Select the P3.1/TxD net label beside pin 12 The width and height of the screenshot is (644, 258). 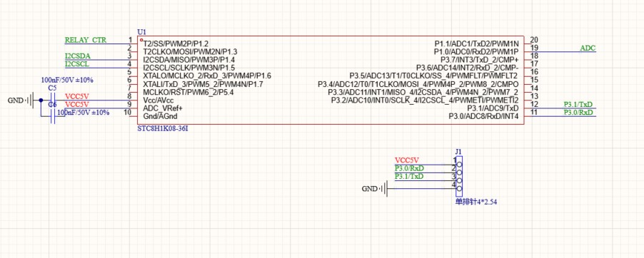pos(578,105)
